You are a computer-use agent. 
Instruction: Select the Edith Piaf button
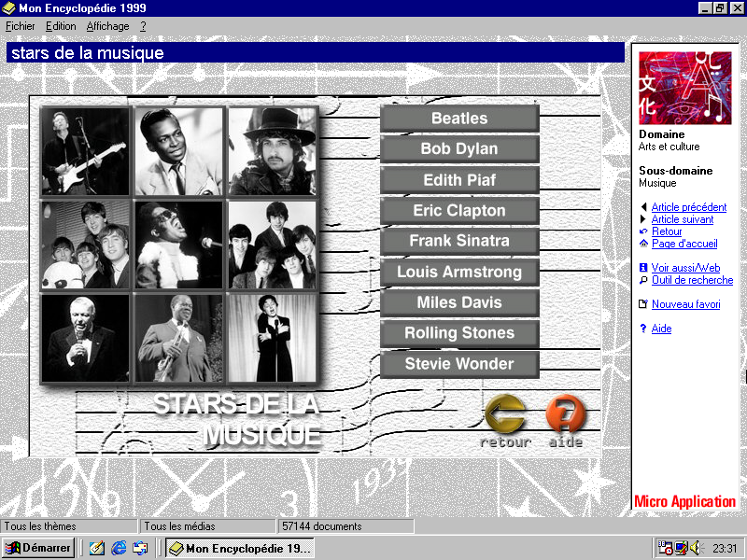coord(459,180)
